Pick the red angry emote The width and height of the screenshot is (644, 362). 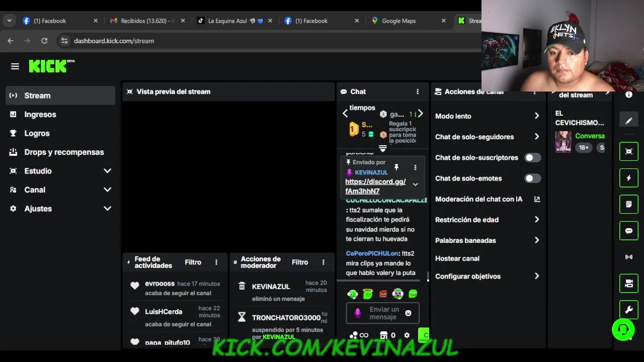(x=383, y=294)
